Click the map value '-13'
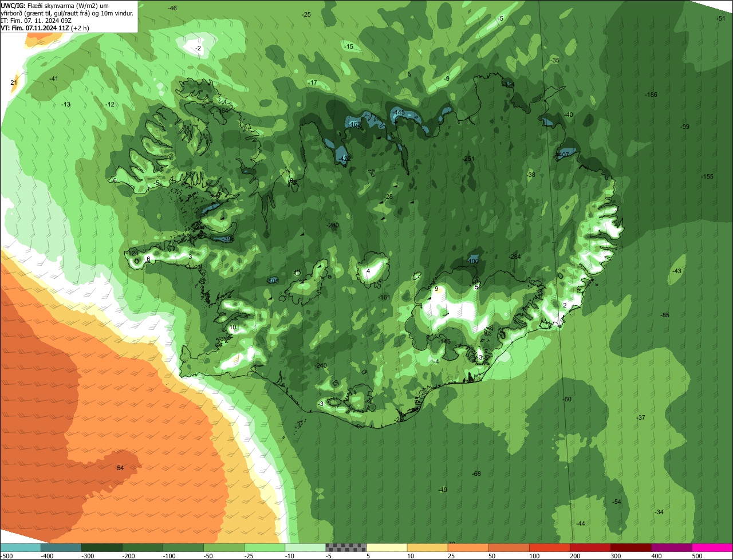Screen dimensions: 733x560 pyautogui.click(x=66, y=104)
